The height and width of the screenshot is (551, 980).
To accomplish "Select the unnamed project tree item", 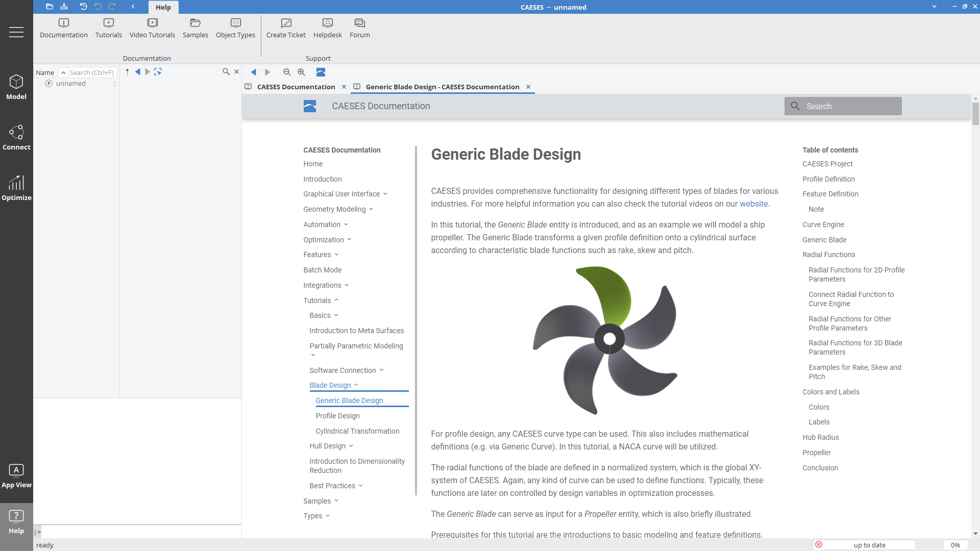I will [71, 84].
